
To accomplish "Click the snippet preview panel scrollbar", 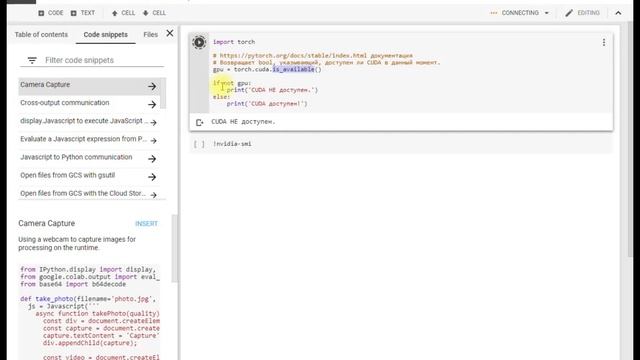I will point(175,248).
